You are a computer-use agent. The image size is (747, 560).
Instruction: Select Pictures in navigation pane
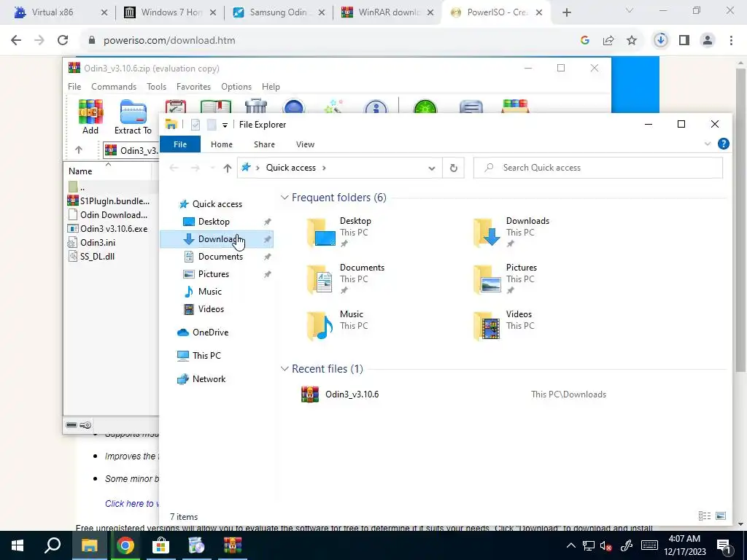tap(214, 274)
